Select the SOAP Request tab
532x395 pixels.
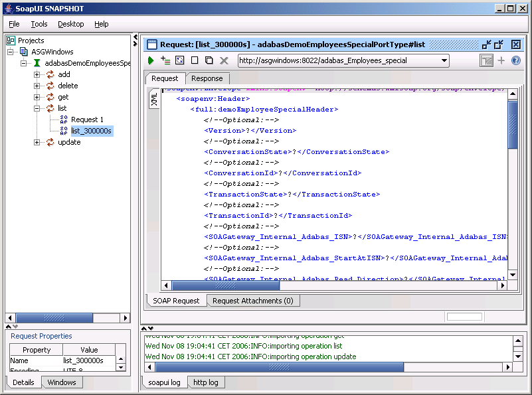pos(176,301)
